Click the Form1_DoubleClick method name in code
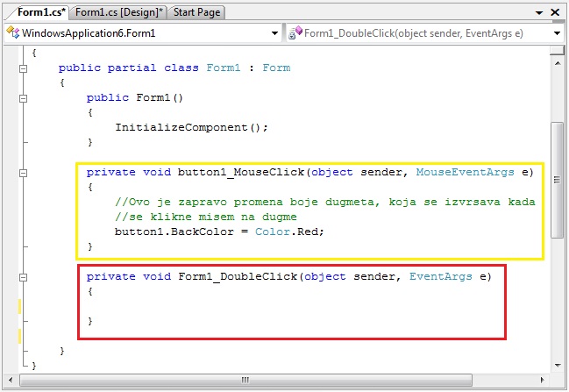 [238, 276]
